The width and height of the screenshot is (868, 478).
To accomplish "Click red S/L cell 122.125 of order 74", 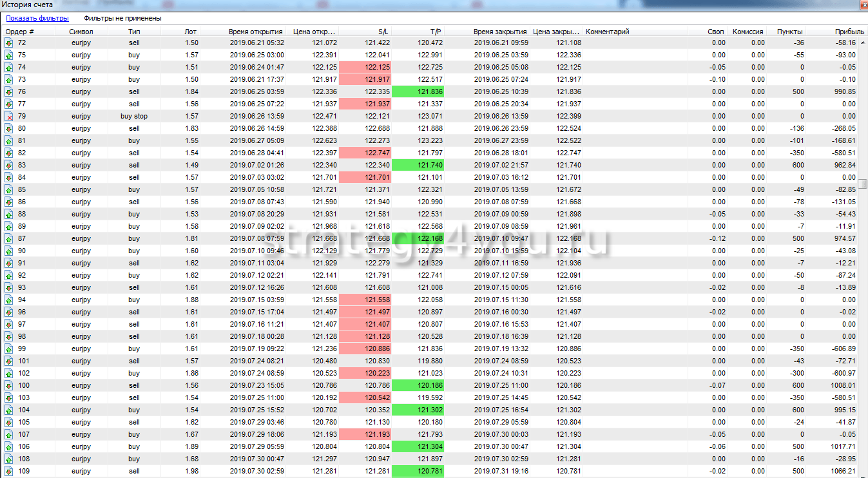I will (365, 68).
